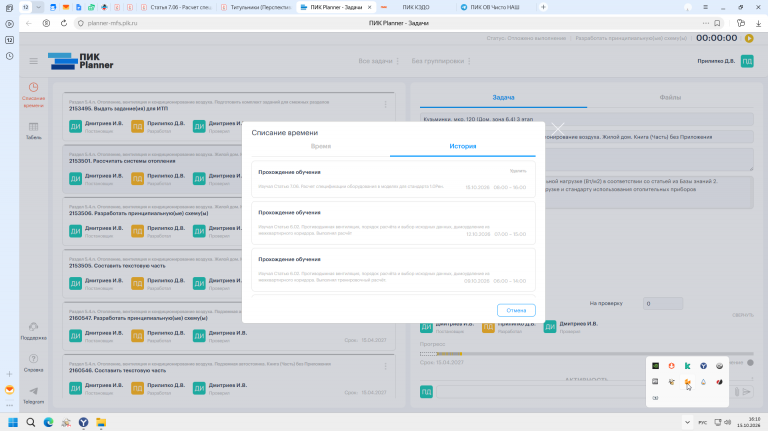Image resolution: width=768 pixels, height=431 pixels.
Task: Click the Отмена button
Action: (516, 311)
